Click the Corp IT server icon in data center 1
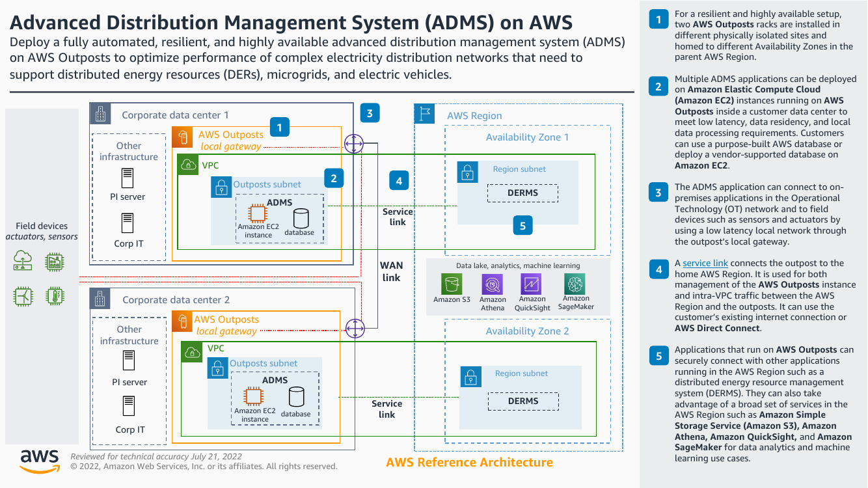 tap(128, 223)
